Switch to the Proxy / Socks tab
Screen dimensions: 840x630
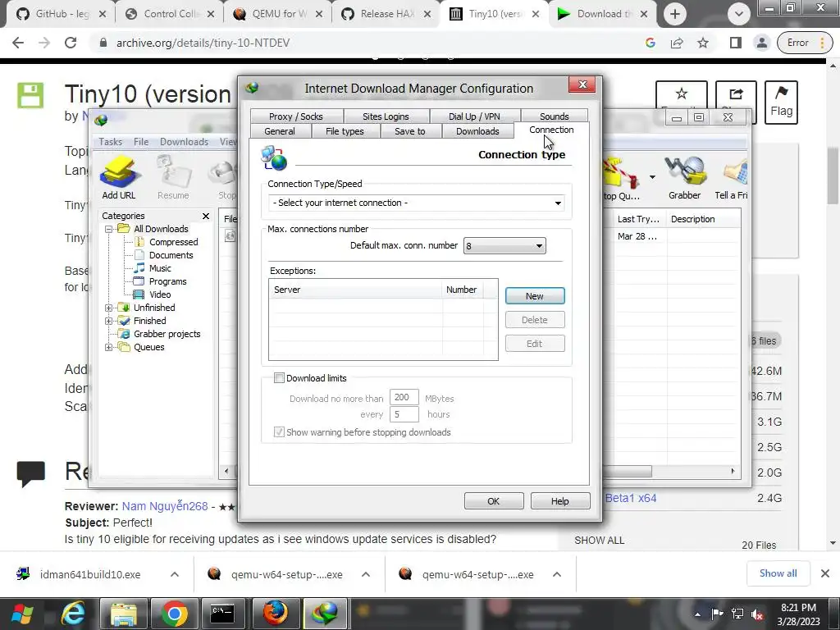click(x=295, y=116)
